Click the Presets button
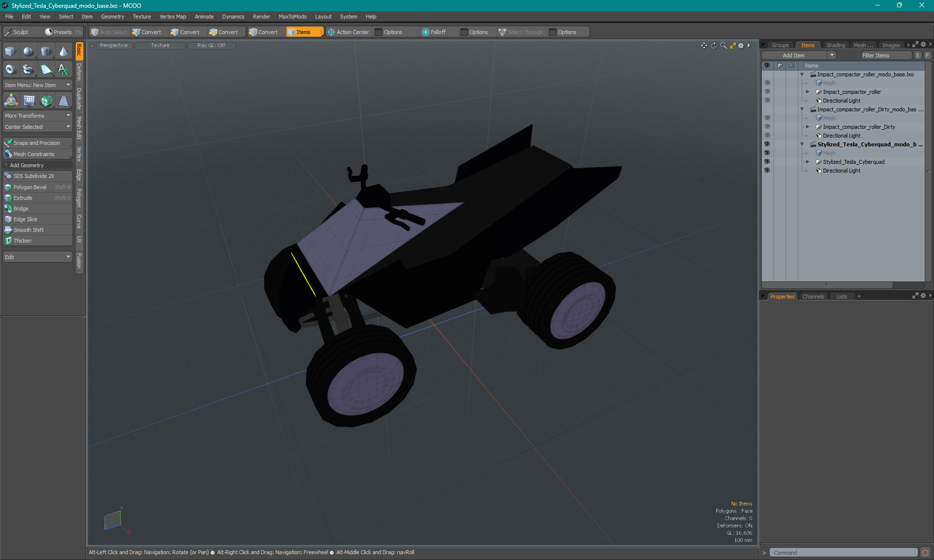934x560 pixels. click(63, 32)
